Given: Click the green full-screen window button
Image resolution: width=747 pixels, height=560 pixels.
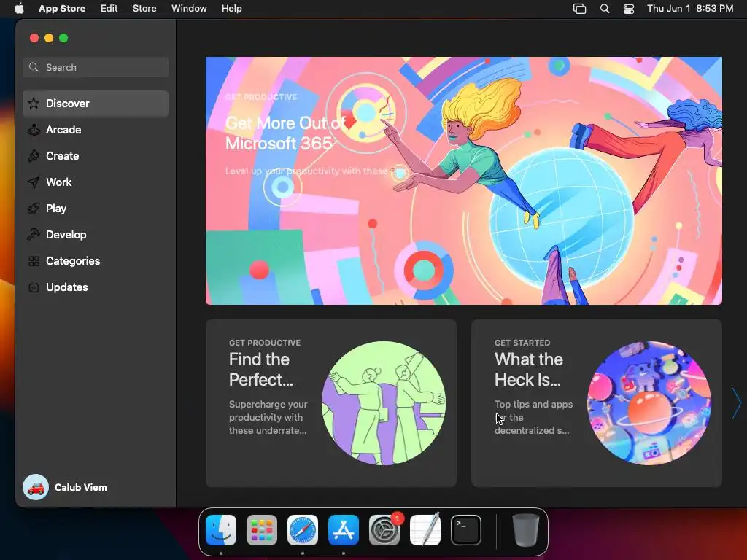Looking at the screenshot, I should 63,38.
